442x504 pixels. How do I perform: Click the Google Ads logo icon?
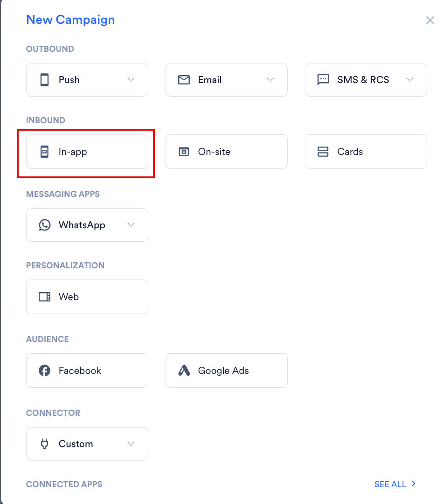click(x=184, y=371)
